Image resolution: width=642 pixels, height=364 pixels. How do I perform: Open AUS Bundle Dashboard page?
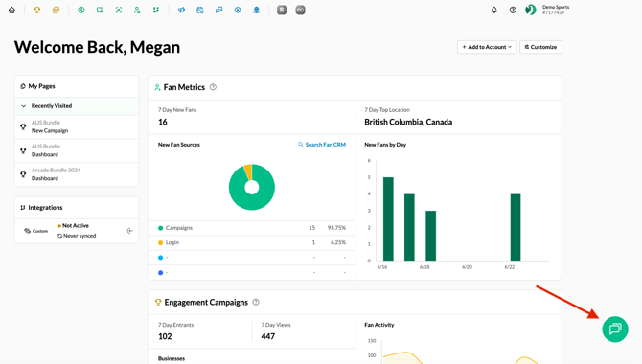[x=77, y=150]
